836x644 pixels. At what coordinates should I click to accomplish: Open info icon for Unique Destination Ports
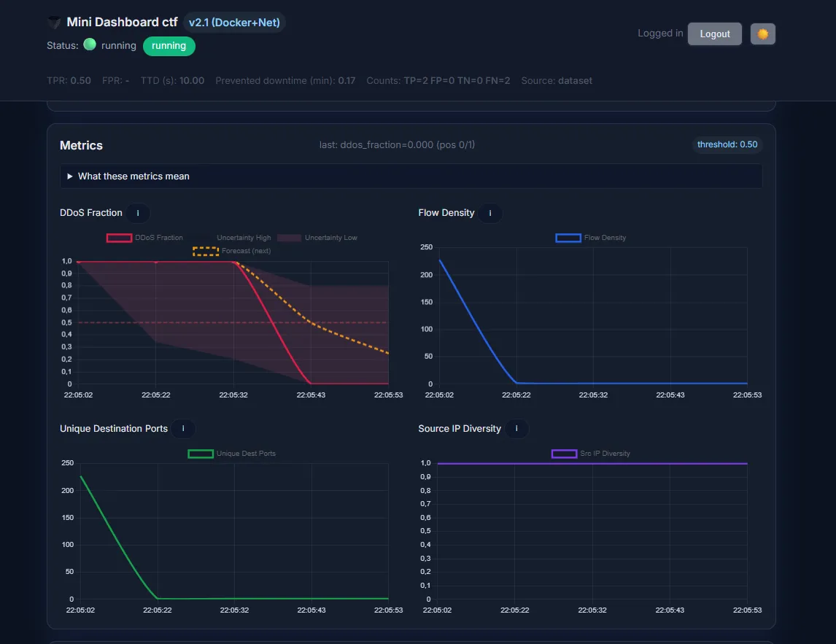(x=183, y=429)
